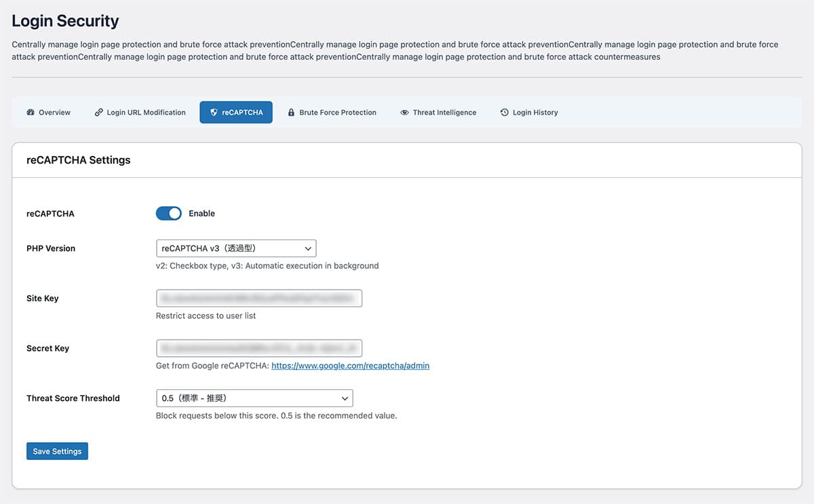This screenshot has height=504, width=814.
Task: Click the clock icon for Login History
Action: [x=504, y=113]
